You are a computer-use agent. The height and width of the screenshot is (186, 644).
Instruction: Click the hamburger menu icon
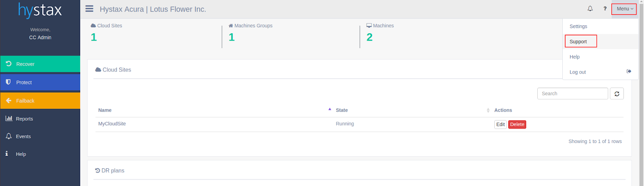tap(89, 9)
